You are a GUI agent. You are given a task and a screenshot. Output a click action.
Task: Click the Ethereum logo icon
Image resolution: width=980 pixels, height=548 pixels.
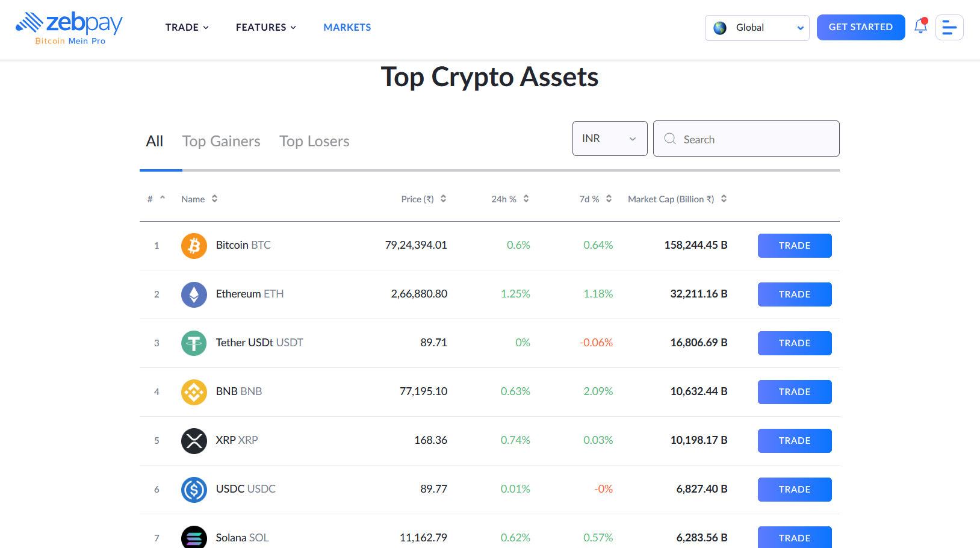[x=194, y=294]
